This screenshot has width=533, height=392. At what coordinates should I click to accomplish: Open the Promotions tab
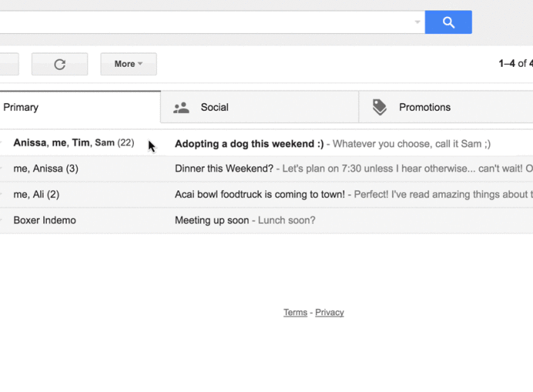click(x=446, y=108)
